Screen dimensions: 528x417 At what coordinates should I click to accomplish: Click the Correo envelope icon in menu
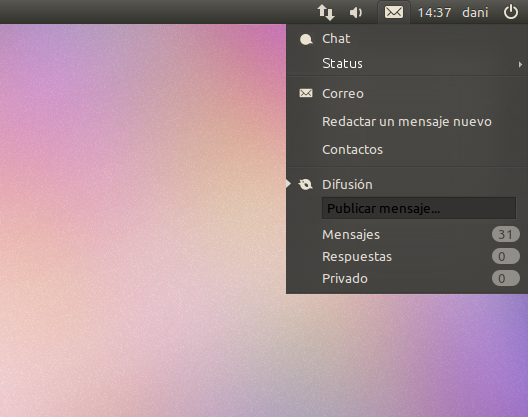tap(306, 93)
